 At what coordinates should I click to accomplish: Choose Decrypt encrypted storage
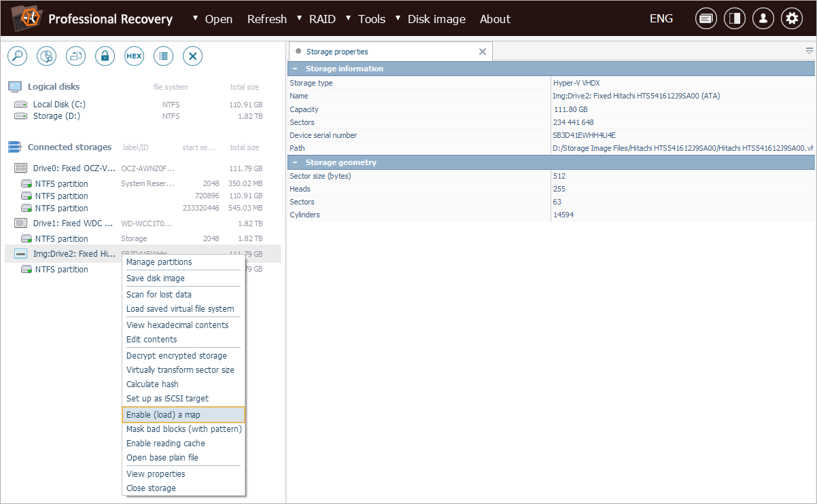pyautogui.click(x=184, y=356)
